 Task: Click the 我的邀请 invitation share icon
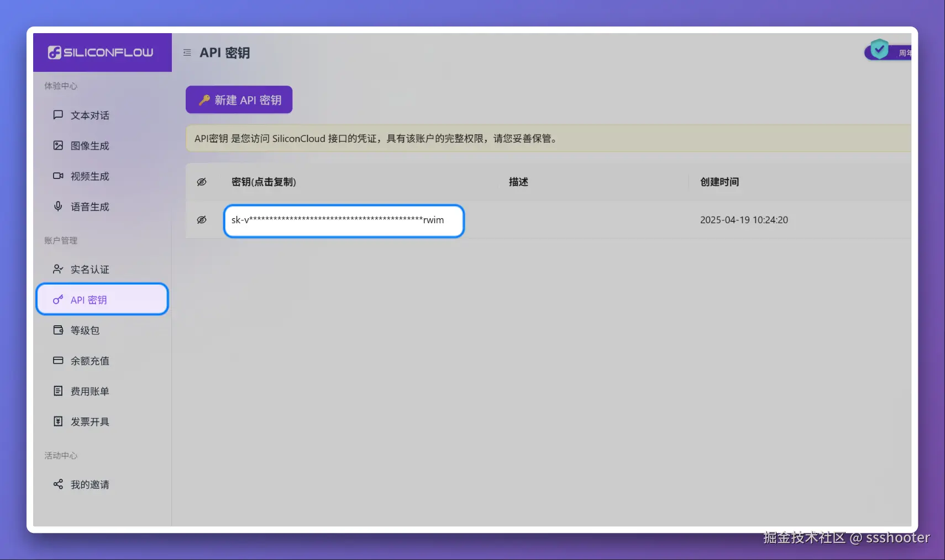(x=58, y=484)
